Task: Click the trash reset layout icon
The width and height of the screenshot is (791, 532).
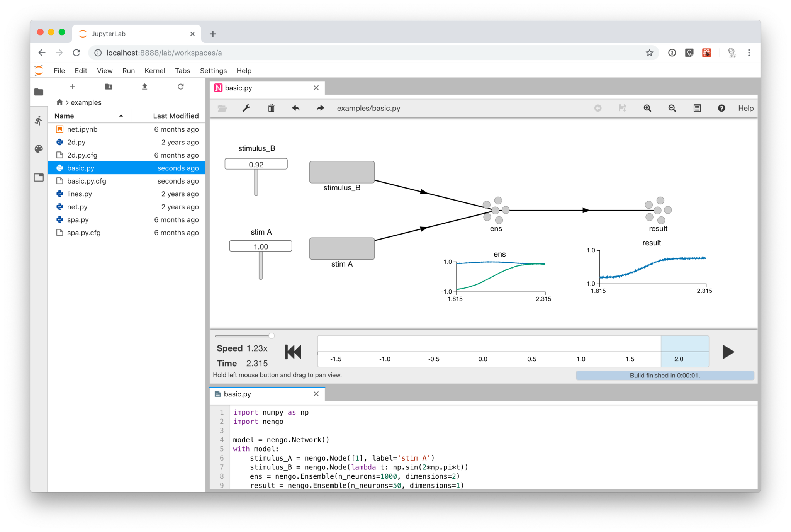Action: click(271, 108)
